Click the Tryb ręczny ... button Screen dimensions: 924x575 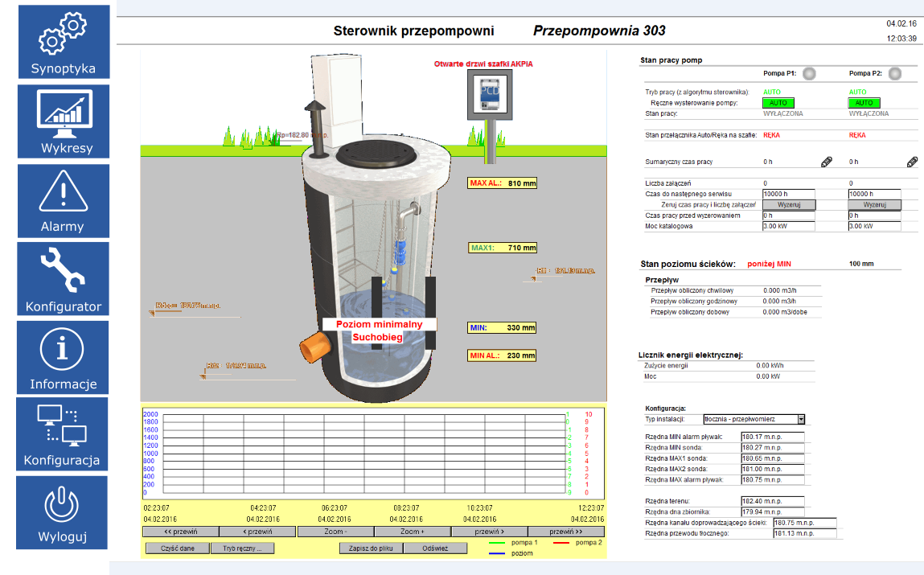tap(243, 548)
